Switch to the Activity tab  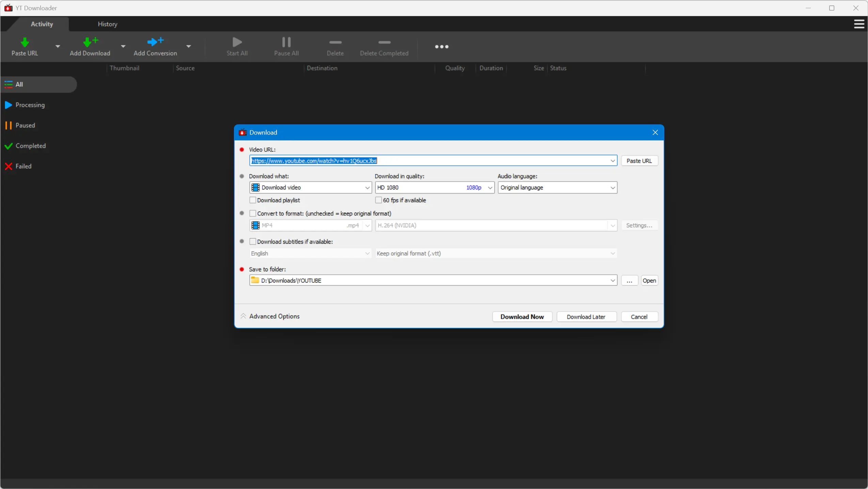pyautogui.click(x=42, y=24)
